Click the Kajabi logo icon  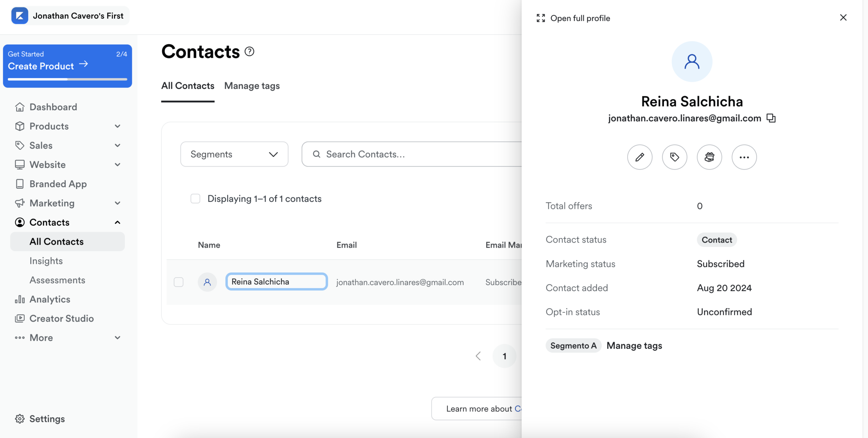click(x=20, y=16)
